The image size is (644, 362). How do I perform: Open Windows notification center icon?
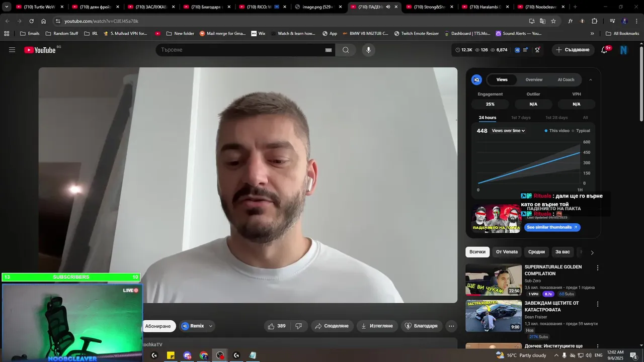[633, 355]
